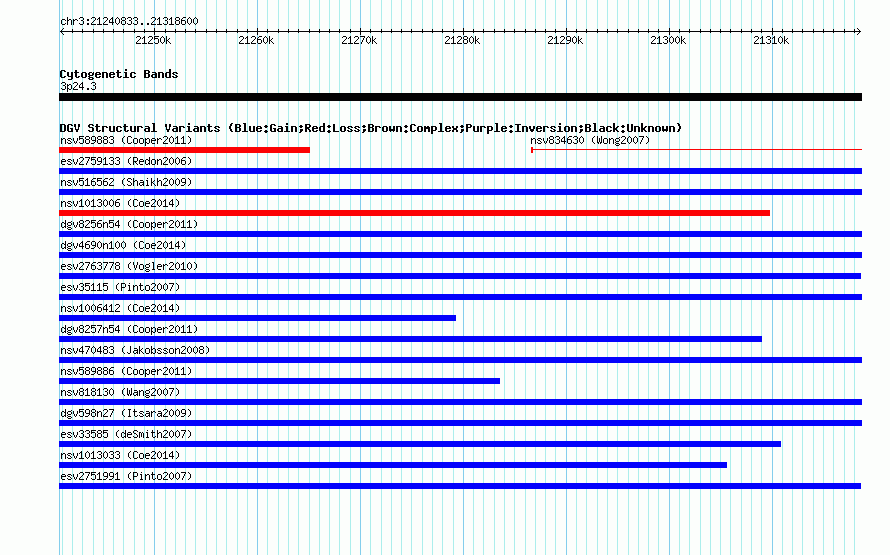Click the 21290k ruler tick label
The height and width of the screenshot is (555, 890).
565,40
